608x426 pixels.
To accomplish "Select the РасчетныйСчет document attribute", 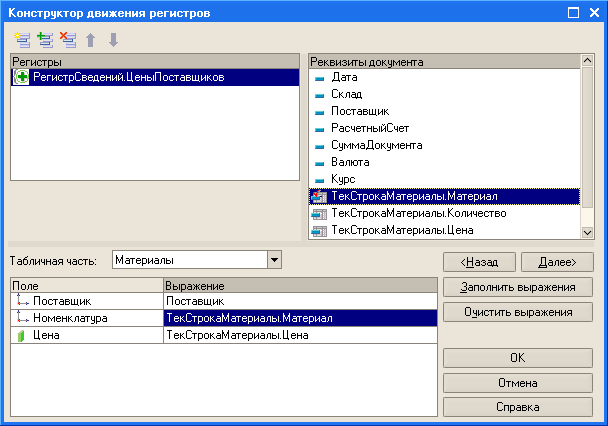I will pyautogui.click(x=444, y=128).
